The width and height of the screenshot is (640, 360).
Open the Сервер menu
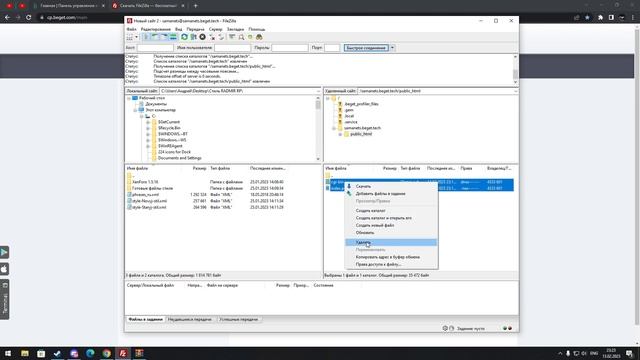point(216,29)
